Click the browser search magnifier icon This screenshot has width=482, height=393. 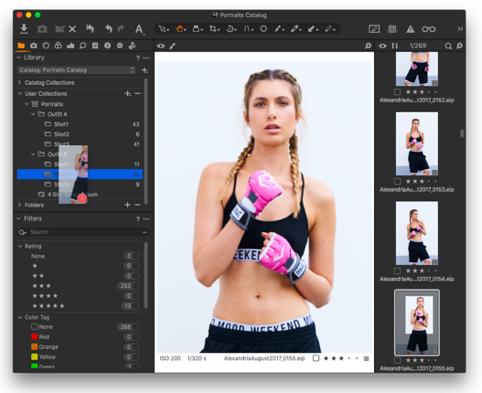[x=448, y=46]
